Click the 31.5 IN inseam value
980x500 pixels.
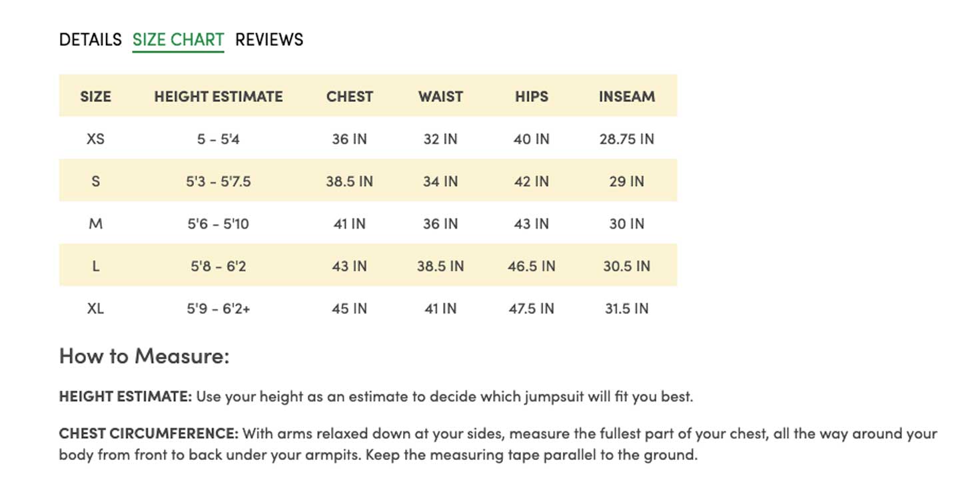coord(627,309)
